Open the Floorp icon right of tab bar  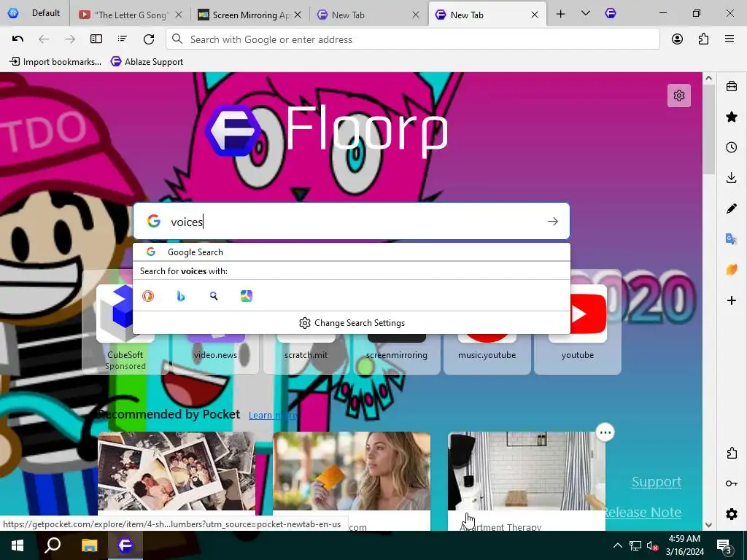[611, 14]
